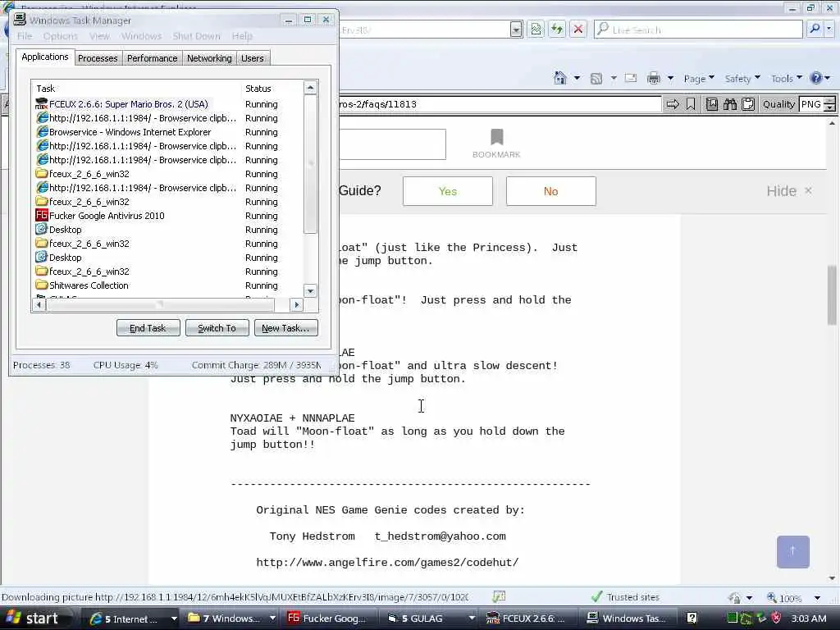Click the Browservice address field with faqs/11813

click(x=500, y=104)
